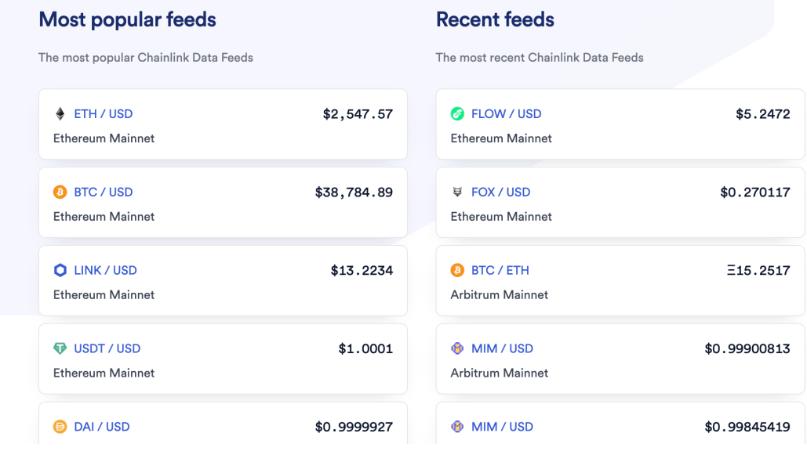Open the BTC / ETH Arbitrum feed link
This screenshot has height=468, width=807.
(500, 270)
